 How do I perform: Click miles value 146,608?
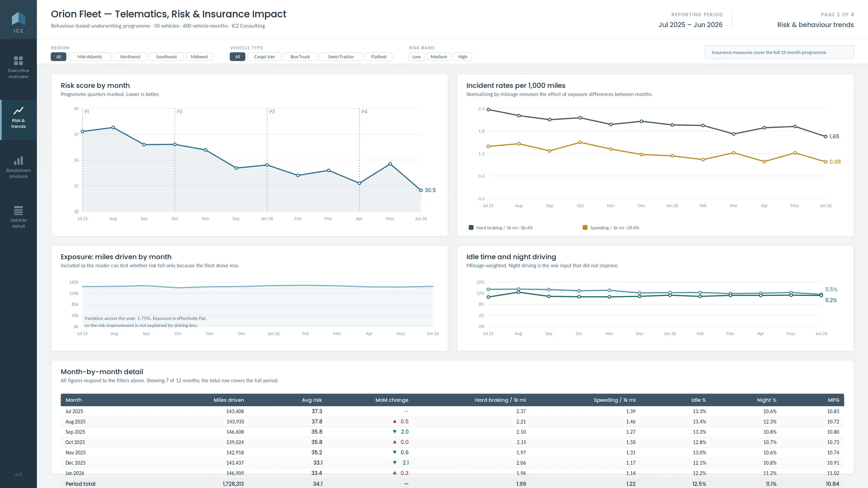pyautogui.click(x=235, y=432)
